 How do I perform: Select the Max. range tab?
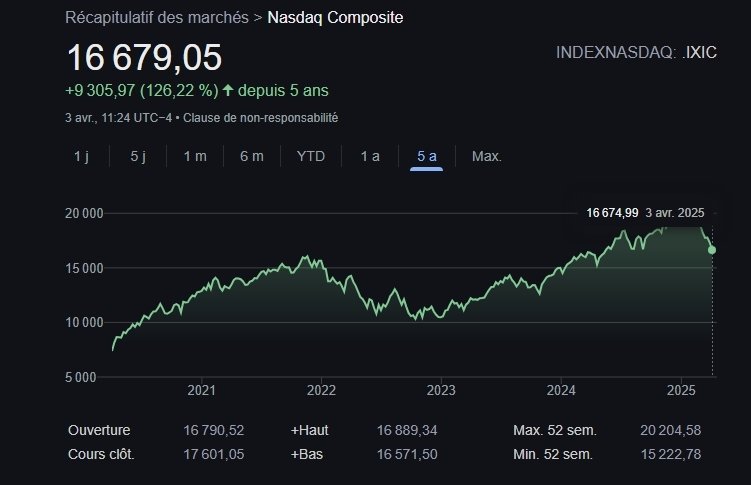pos(487,156)
